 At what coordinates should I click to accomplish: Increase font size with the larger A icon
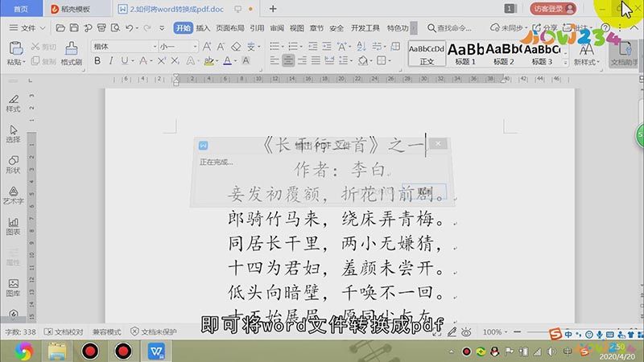(x=207, y=47)
